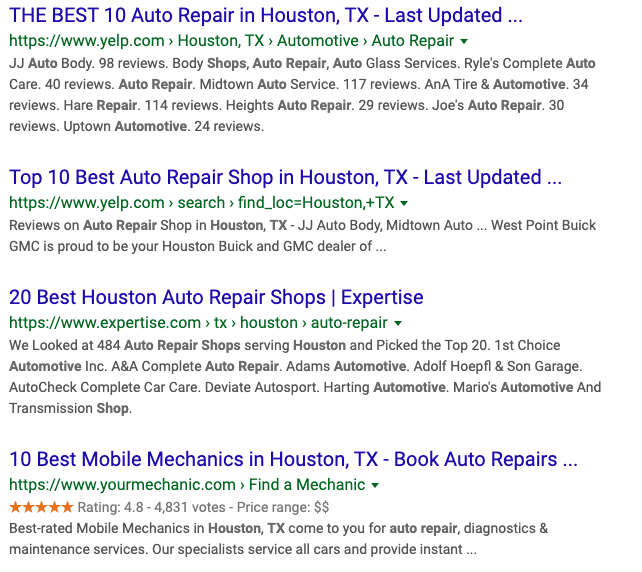This screenshot has height=572, width=642.
Task: Expand dropdown arrow after find_loc=Houston,+TX URL
Action: [404, 203]
